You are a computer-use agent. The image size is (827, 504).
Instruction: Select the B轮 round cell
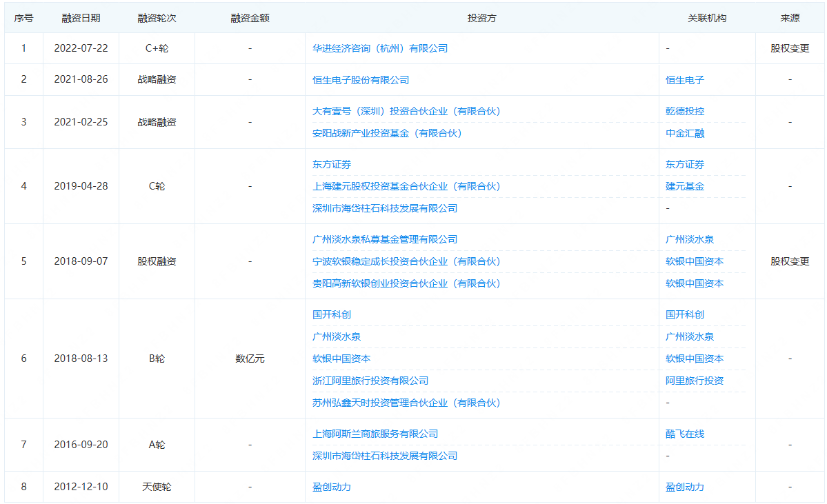click(x=157, y=359)
